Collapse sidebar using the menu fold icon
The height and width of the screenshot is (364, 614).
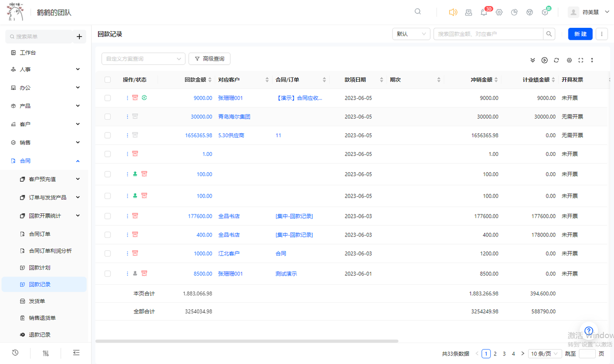coord(76,353)
